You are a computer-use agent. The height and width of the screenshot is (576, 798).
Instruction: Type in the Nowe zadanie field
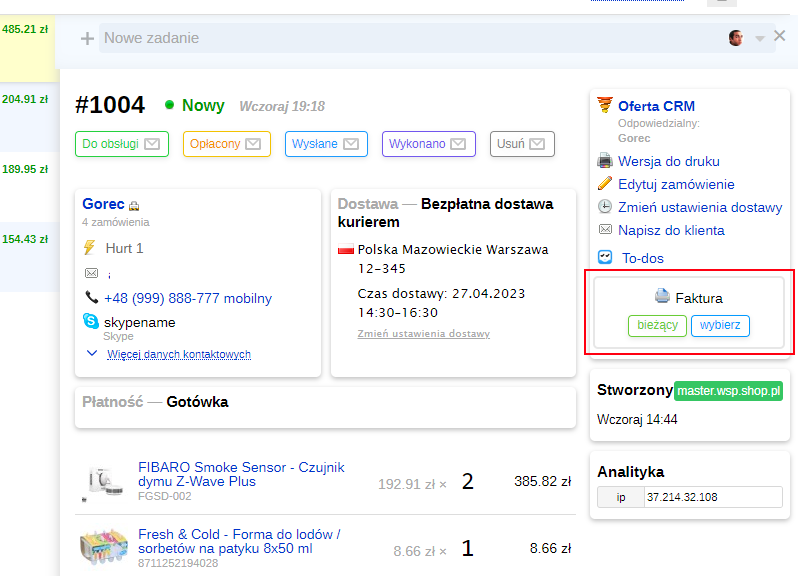tap(400, 38)
